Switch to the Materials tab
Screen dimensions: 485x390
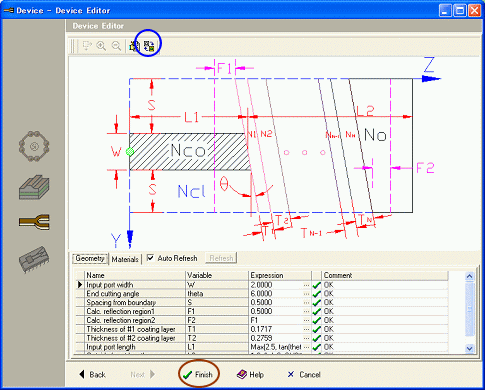[125, 259]
